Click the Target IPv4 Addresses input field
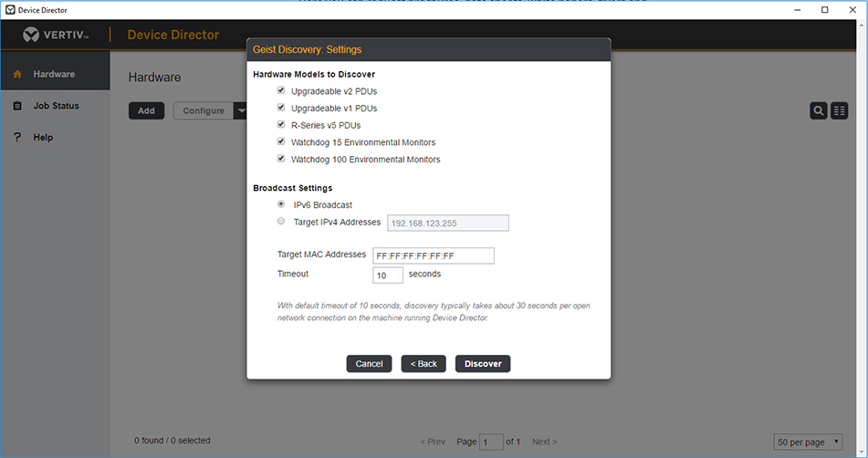This screenshot has width=868, height=458. 448,223
